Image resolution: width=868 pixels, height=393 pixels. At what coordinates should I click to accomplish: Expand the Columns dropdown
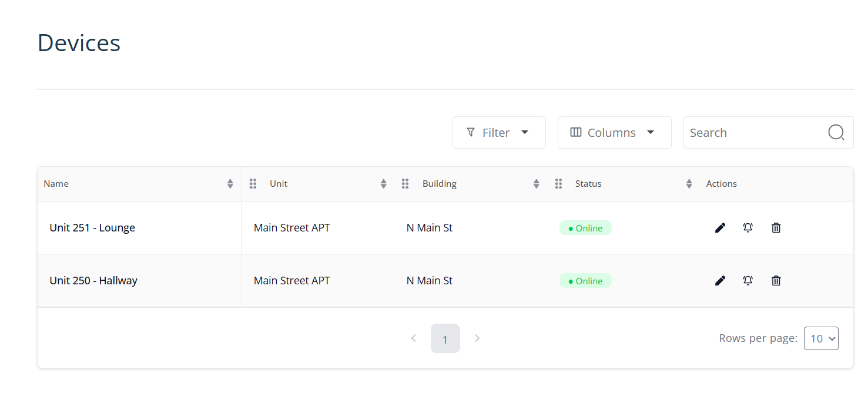(614, 133)
